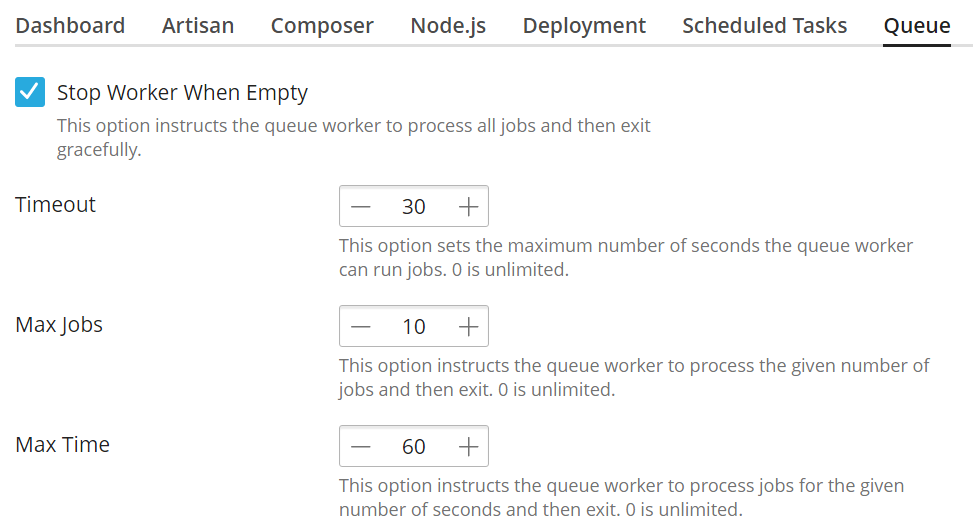
Task: Click the Timeout value field showing 30
Action: coord(414,207)
